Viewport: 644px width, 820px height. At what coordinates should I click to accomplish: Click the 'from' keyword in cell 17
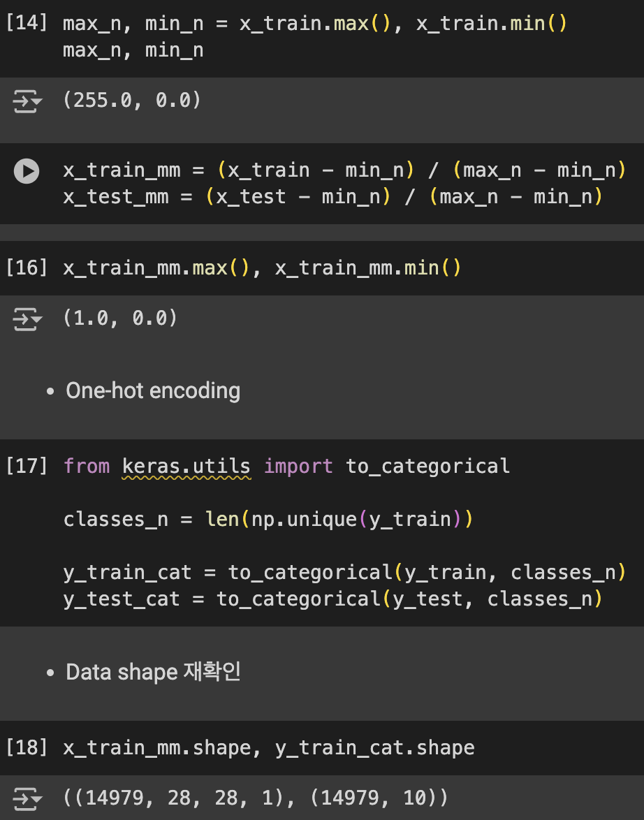pyautogui.click(x=87, y=467)
